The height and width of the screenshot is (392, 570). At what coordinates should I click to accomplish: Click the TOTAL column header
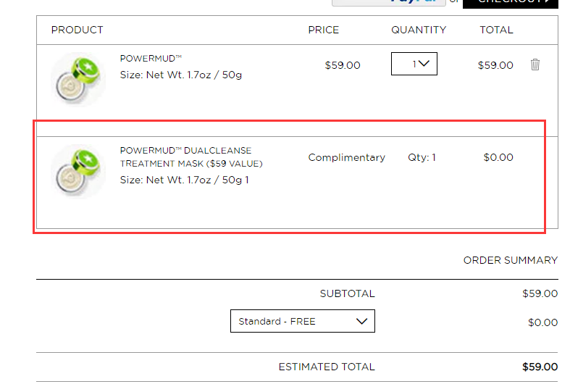pyautogui.click(x=496, y=30)
